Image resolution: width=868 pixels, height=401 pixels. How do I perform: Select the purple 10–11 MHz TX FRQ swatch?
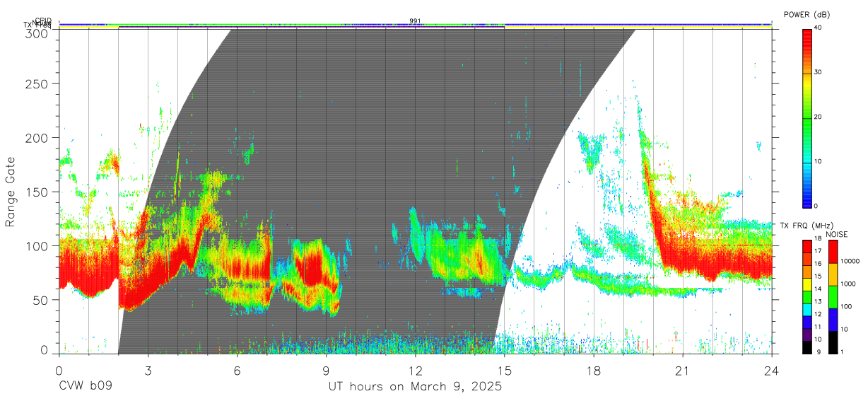point(807,333)
